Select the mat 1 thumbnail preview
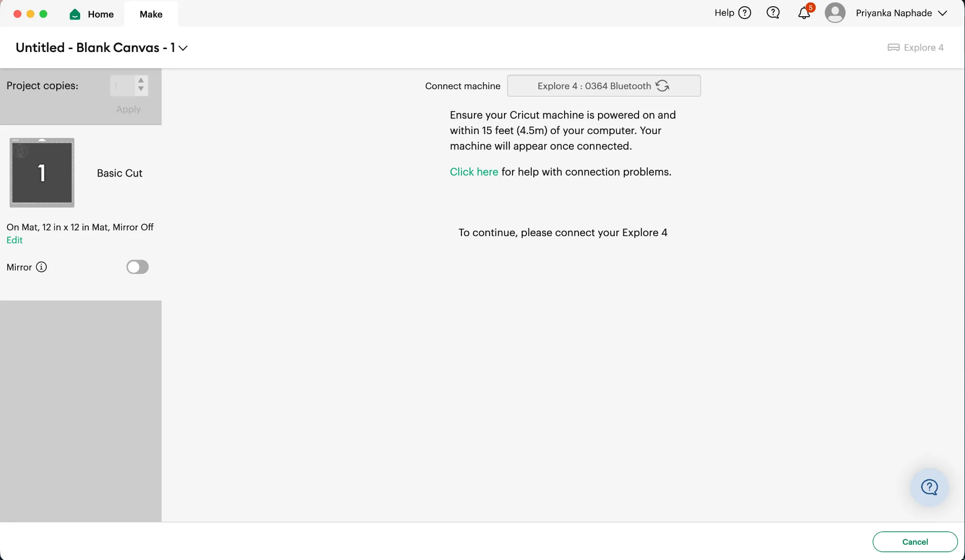 [x=42, y=173]
